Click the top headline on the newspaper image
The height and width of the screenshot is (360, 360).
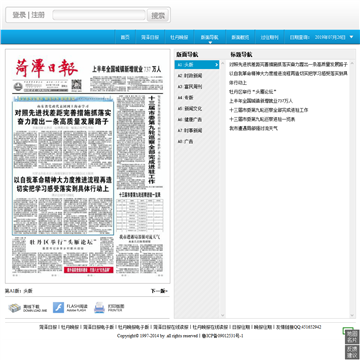(63, 117)
